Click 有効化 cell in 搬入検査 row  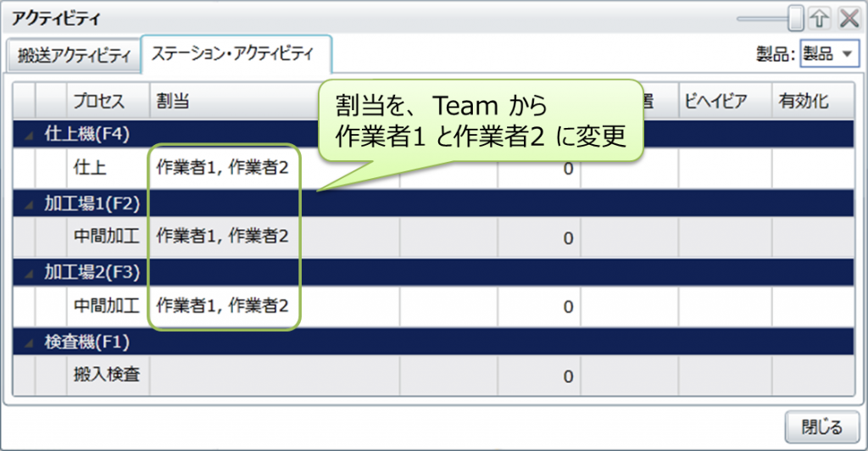[x=808, y=376]
